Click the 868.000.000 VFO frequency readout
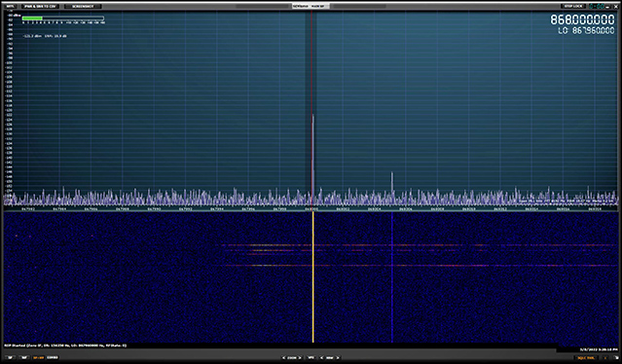The image size is (622, 364). pos(582,19)
